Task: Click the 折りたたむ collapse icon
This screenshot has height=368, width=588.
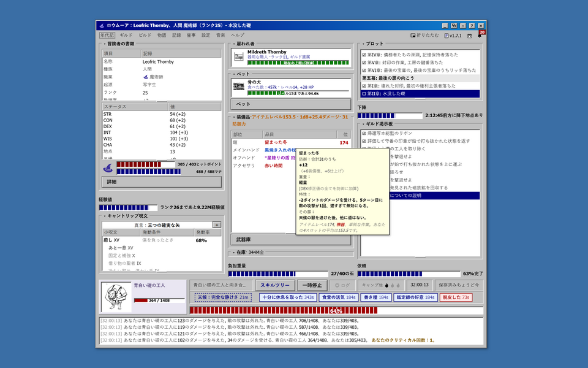Action: click(413, 36)
